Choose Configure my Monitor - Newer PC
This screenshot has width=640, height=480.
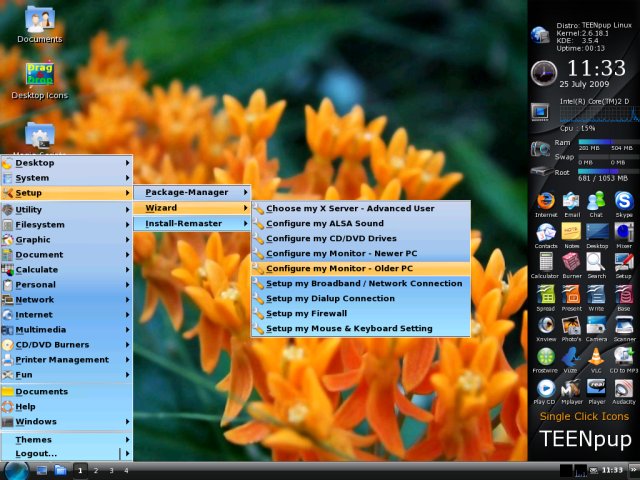pos(361,253)
